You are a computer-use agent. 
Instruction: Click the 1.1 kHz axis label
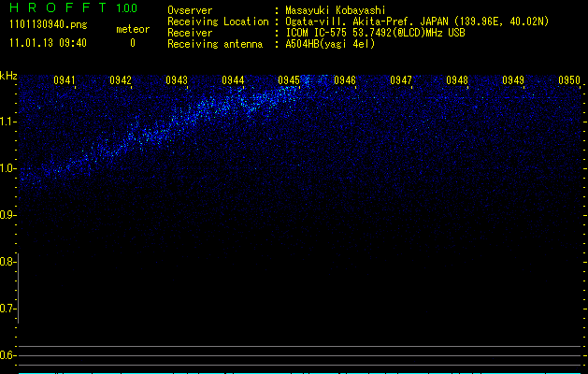pos(8,122)
